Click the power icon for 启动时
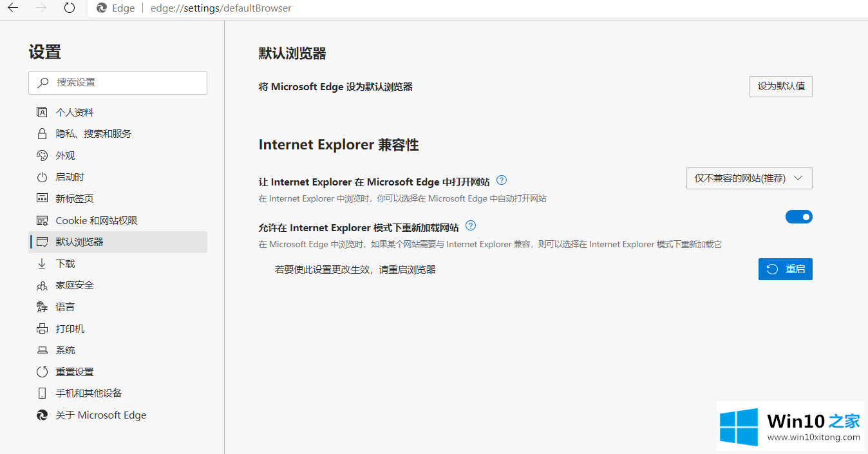This screenshot has width=868, height=454. [42, 177]
